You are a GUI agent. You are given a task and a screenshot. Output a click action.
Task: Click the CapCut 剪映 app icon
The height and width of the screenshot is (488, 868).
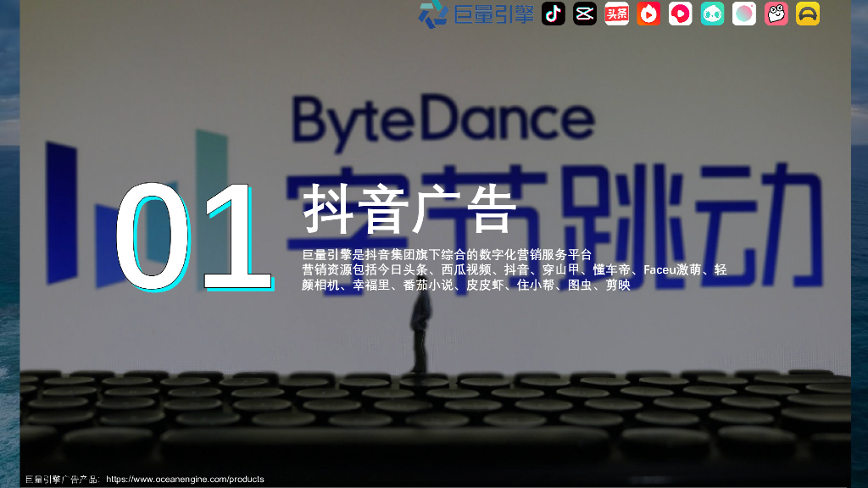point(585,14)
